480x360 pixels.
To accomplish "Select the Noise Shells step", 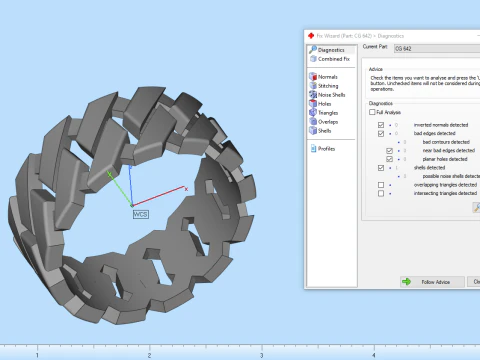I will pos(327,95).
